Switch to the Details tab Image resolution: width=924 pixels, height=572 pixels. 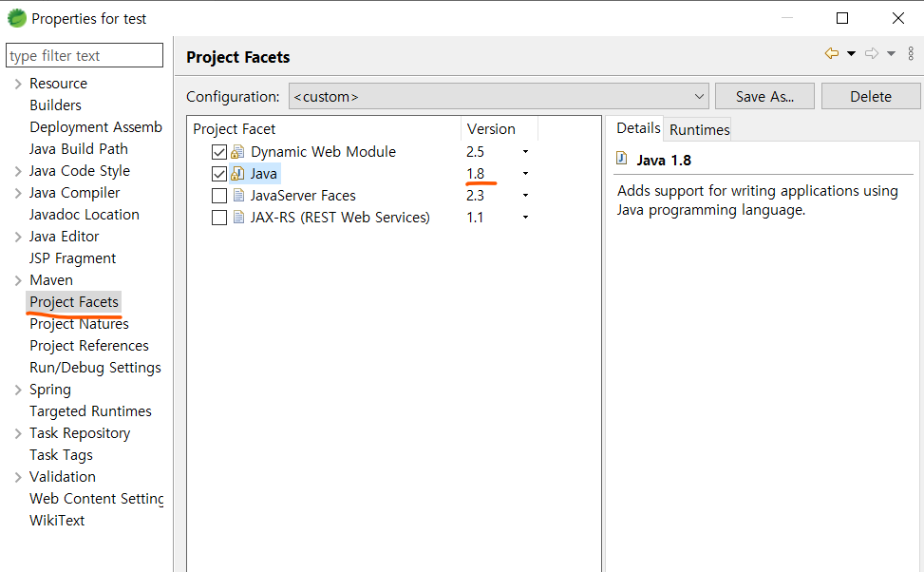[x=638, y=128]
